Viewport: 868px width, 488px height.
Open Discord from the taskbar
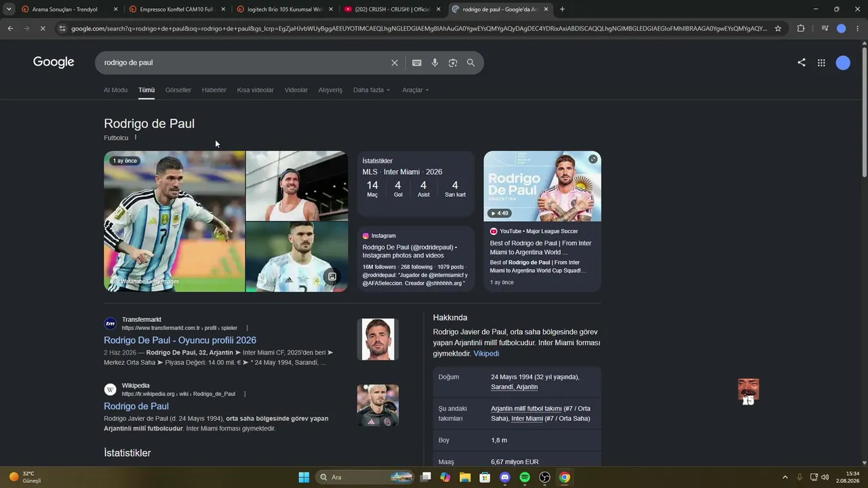tap(505, 477)
